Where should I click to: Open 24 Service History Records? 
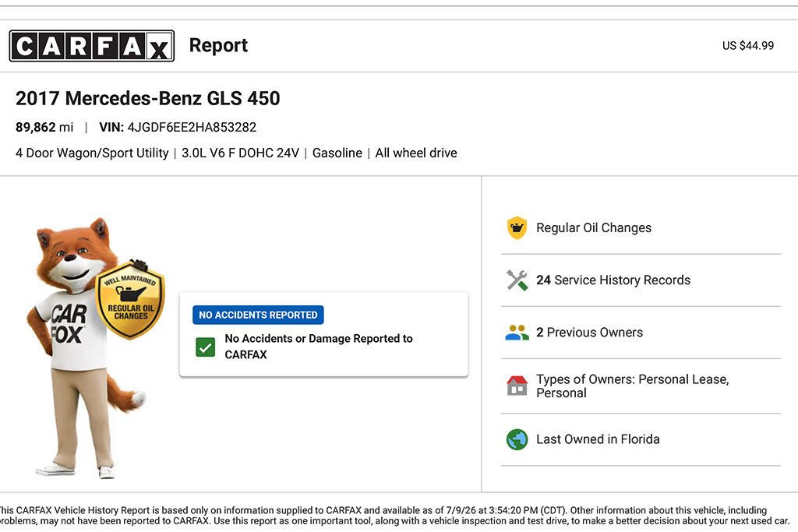click(641, 280)
